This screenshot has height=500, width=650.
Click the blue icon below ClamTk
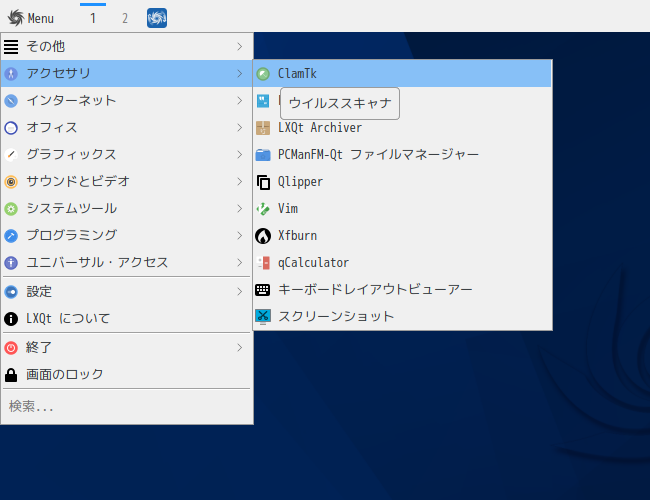point(263,101)
